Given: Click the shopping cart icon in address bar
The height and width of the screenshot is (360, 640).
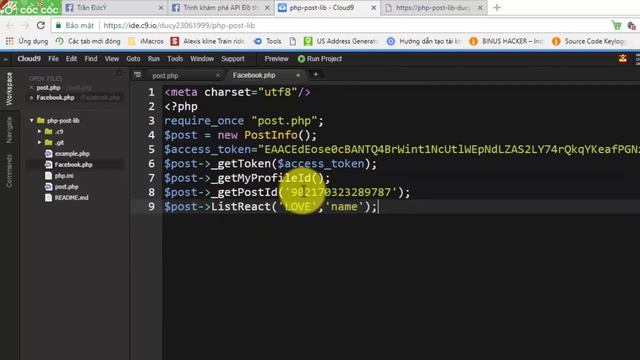Looking at the screenshot, I should [616, 25].
